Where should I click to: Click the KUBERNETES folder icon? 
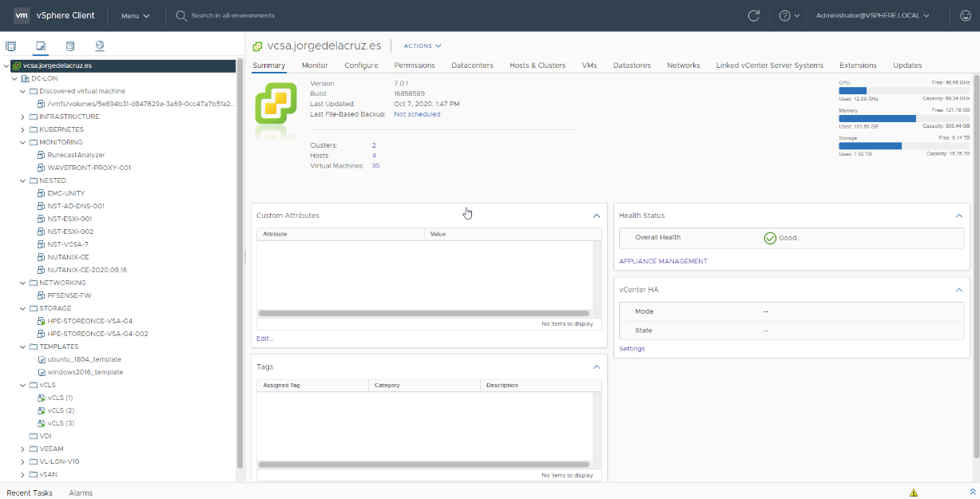(x=34, y=129)
